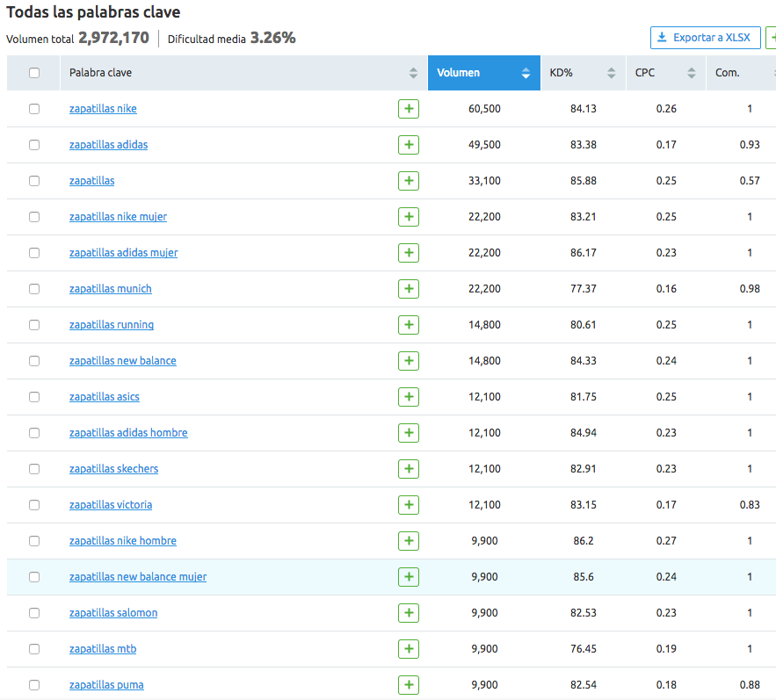Export the list with Exportar a XLSX
The height and width of the screenshot is (700, 776).
pyautogui.click(x=705, y=38)
